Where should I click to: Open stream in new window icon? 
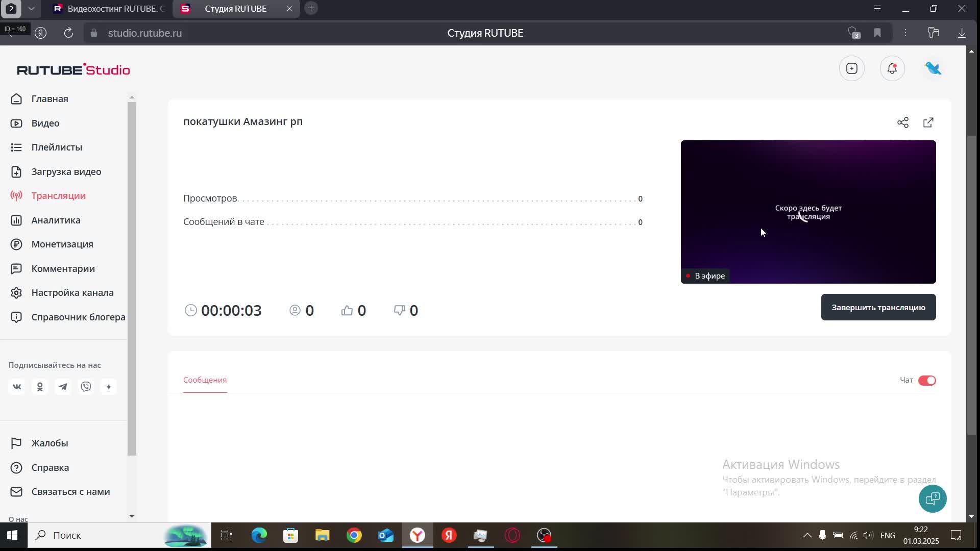tap(928, 122)
